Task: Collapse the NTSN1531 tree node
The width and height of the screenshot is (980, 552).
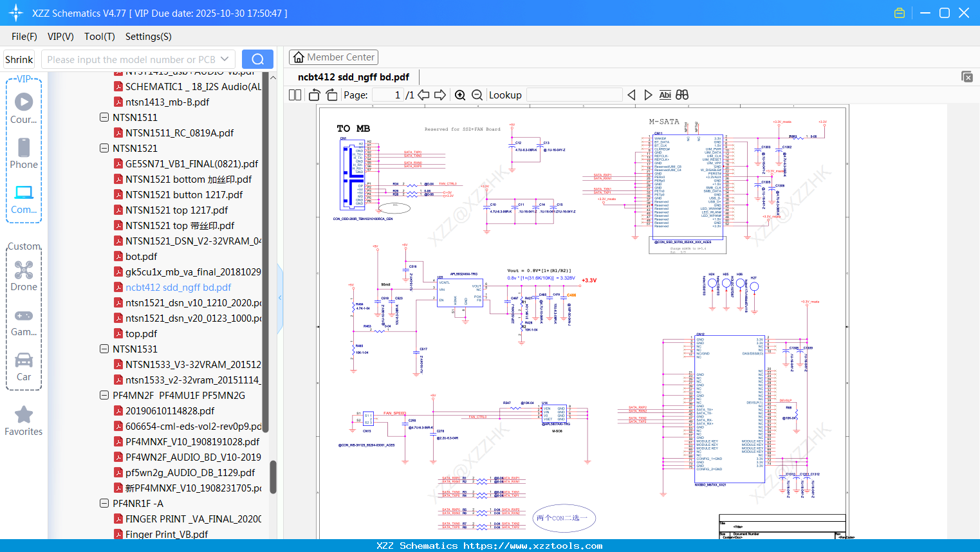Action: [104, 349]
